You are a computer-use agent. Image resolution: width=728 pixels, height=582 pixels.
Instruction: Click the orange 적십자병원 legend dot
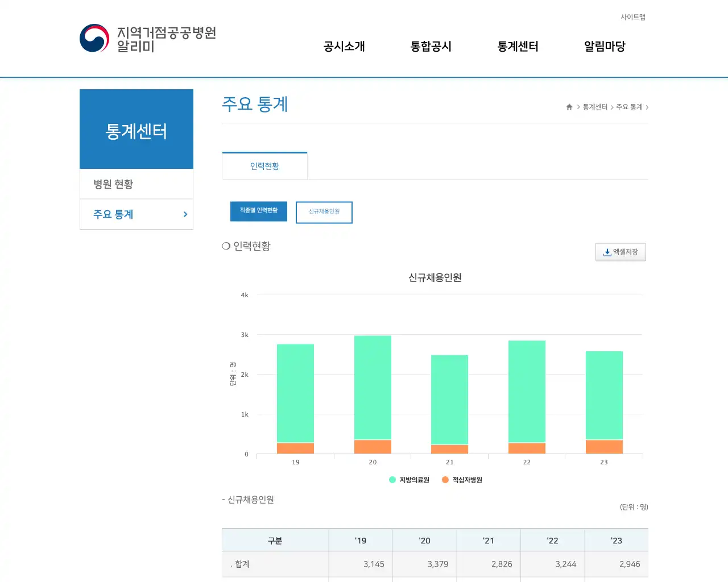point(445,480)
